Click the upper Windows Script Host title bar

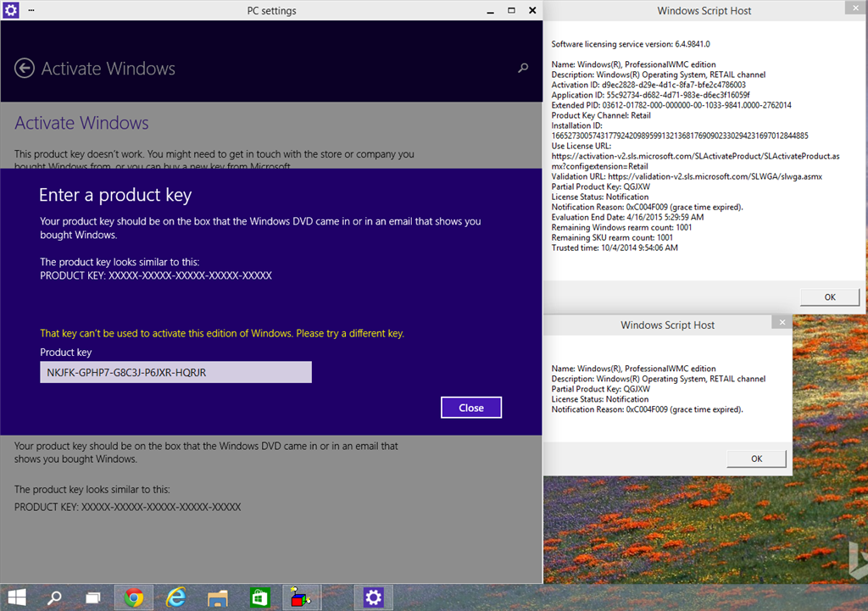pos(704,10)
